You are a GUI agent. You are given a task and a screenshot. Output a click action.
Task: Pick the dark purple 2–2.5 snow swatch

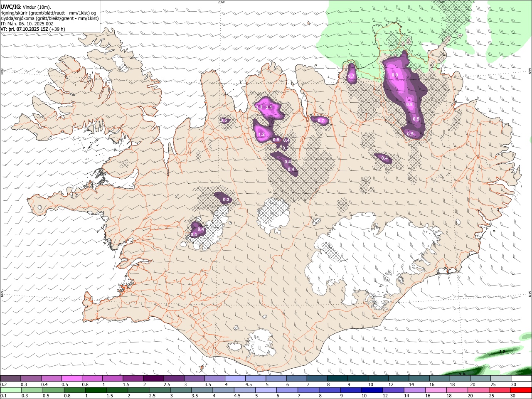(x=153, y=379)
